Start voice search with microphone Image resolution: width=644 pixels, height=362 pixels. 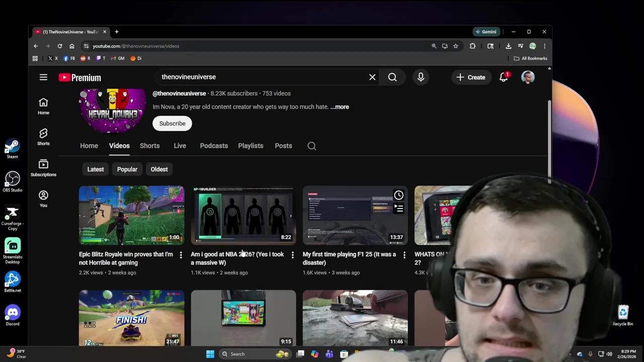(x=421, y=77)
